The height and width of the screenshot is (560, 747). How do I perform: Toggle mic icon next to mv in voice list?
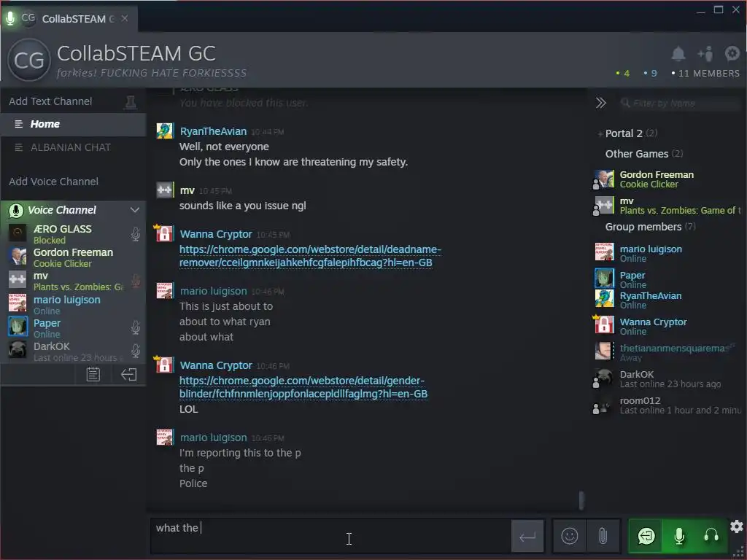coord(135,281)
